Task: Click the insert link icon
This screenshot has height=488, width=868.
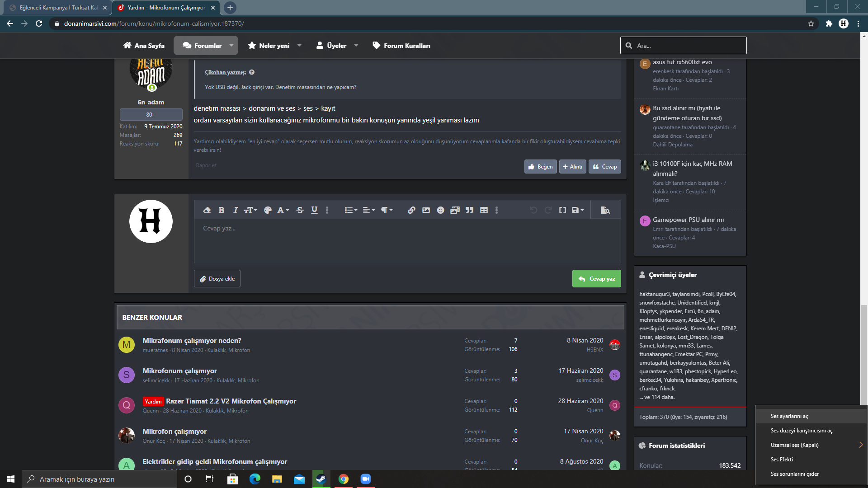Action: point(411,210)
